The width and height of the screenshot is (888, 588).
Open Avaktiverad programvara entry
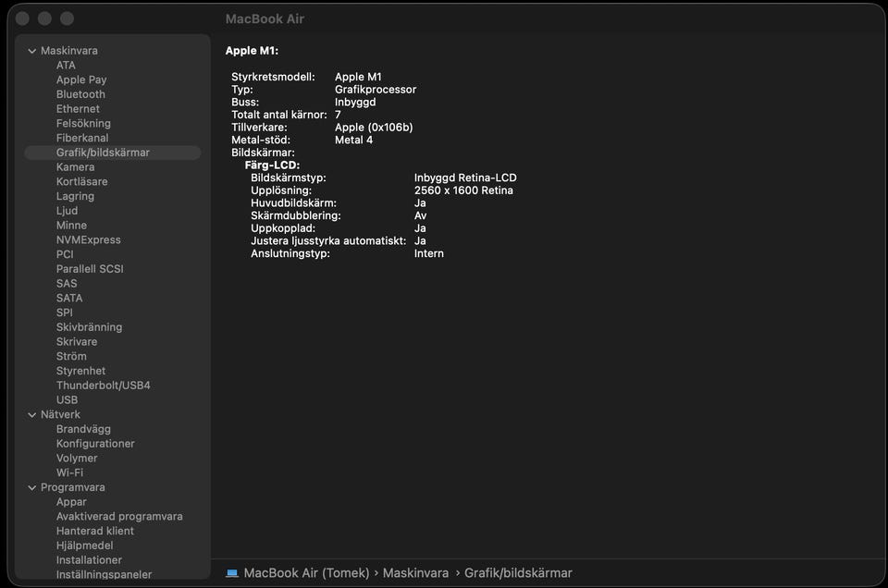point(119,517)
